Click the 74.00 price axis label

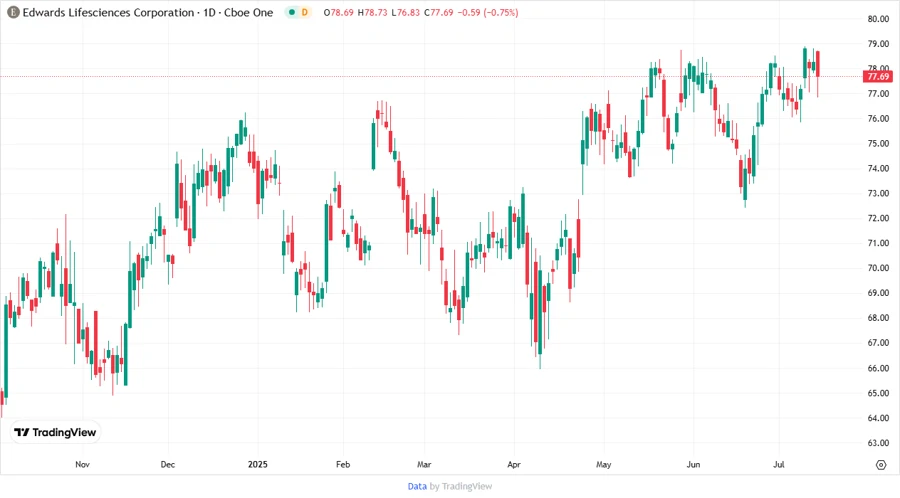878,169
